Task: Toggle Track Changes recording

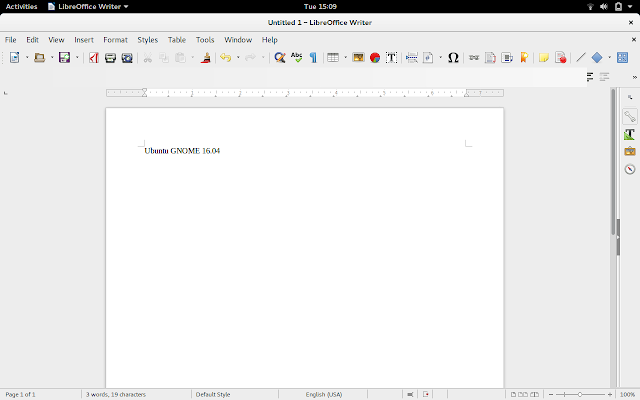Action: coord(561,58)
